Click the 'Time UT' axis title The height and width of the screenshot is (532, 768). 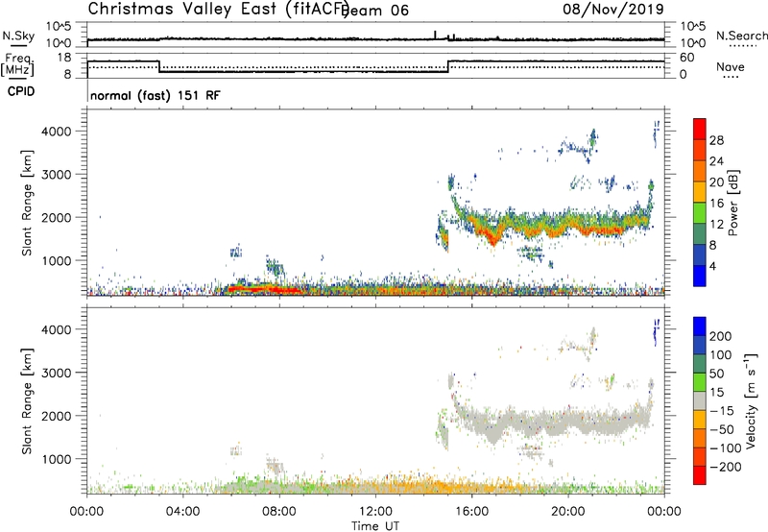[x=375, y=526]
